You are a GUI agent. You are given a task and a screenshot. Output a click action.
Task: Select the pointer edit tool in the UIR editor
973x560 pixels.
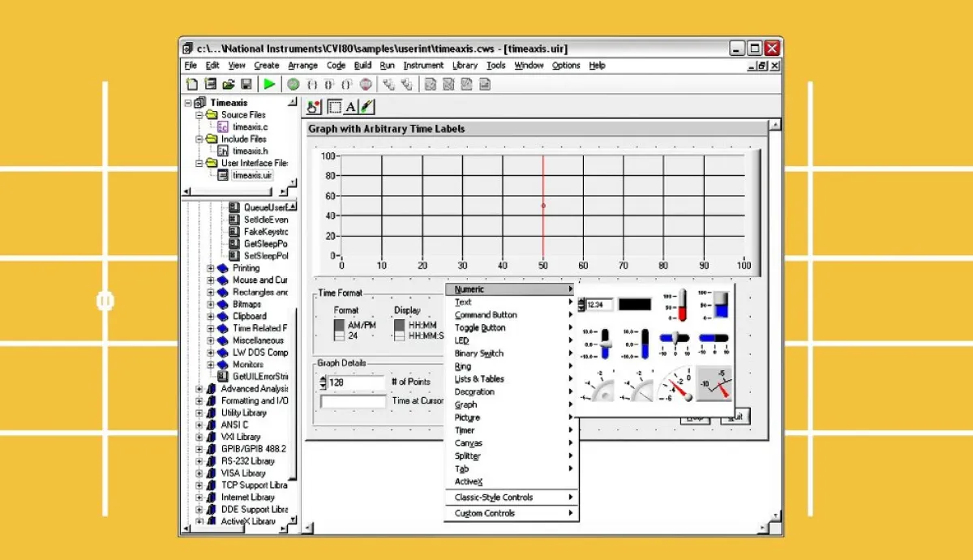coord(314,106)
